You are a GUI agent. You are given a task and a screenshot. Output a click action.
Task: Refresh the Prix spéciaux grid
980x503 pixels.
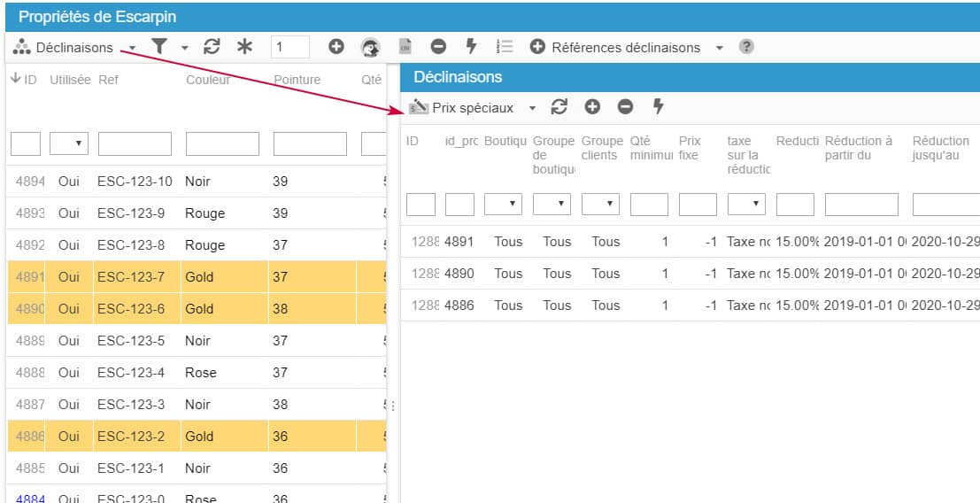point(559,107)
